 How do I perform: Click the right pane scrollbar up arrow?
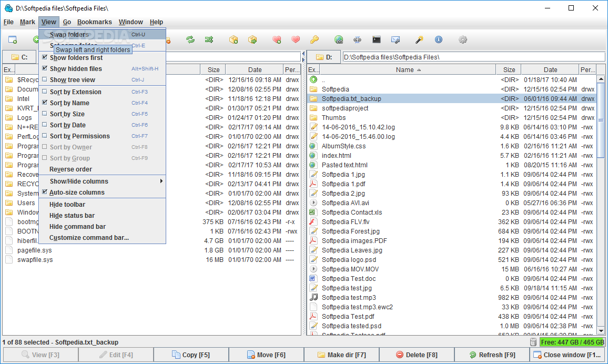[x=601, y=79]
